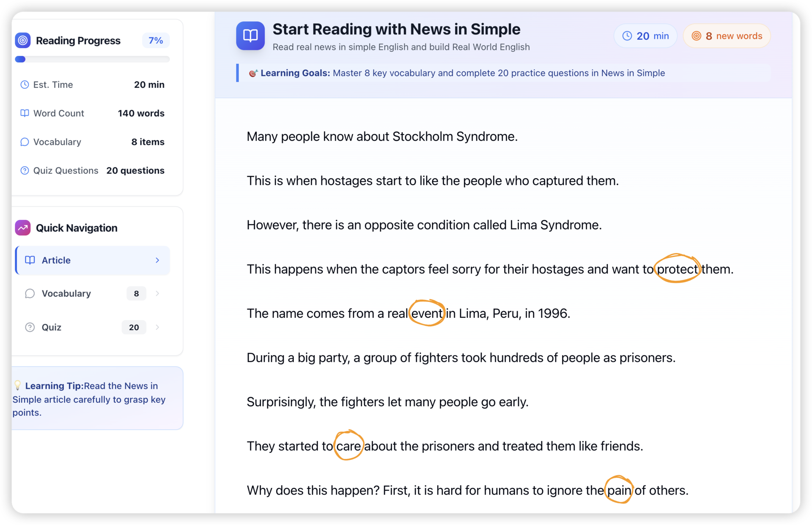
Task: Expand the Article navigation chevron
Action: [x=157, y=260]
